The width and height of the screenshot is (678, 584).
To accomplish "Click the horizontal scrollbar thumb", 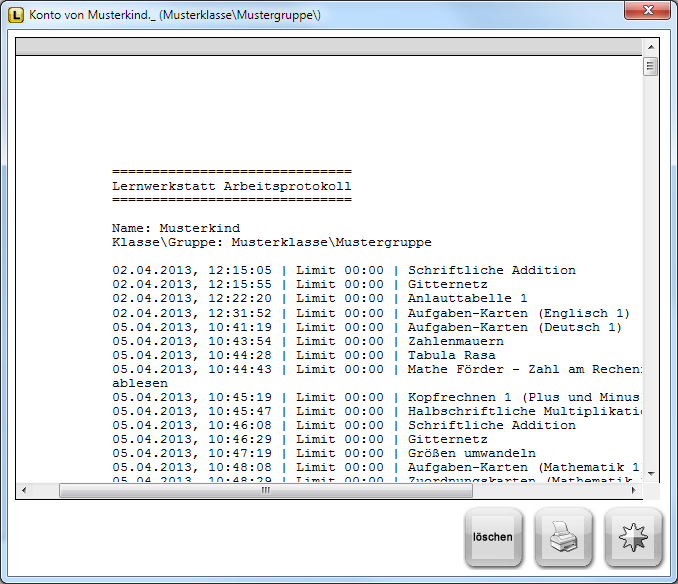I will point(265,491).
